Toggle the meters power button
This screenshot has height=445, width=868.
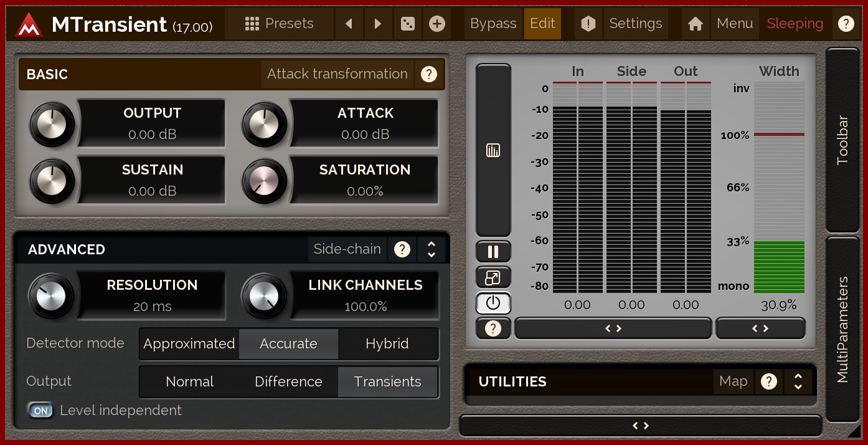click(493, 304)
